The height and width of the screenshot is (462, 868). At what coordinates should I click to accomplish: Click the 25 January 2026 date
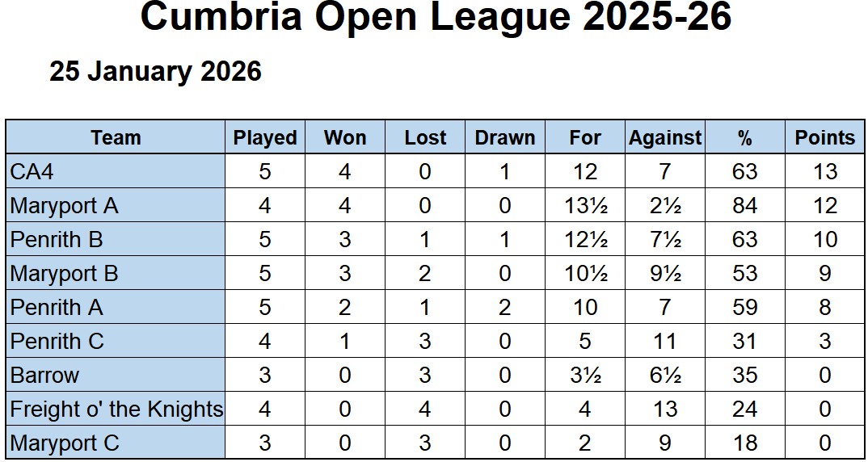point(156,71)
